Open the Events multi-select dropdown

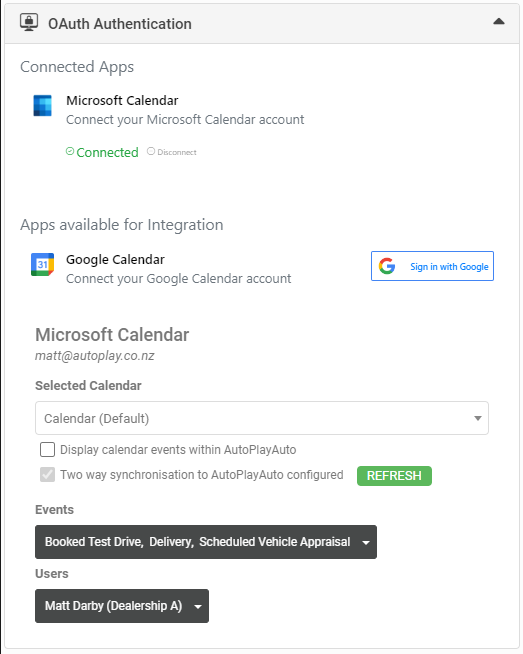pyautogui.click(x=206, y=542)
